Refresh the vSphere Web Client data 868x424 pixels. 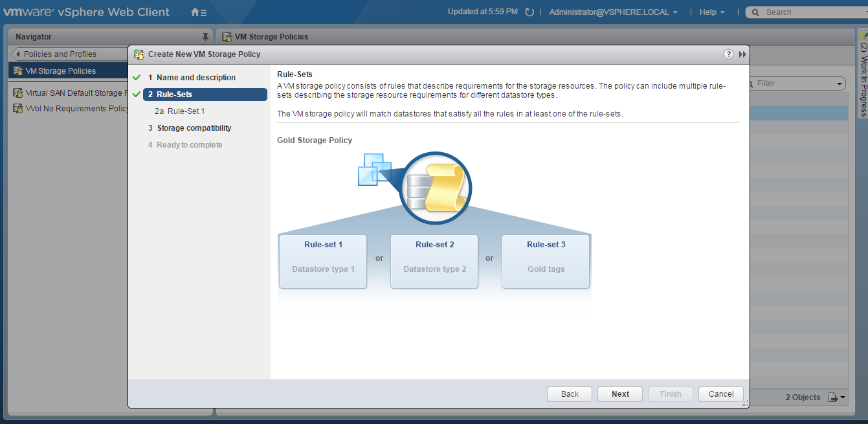tap(529, 12)
